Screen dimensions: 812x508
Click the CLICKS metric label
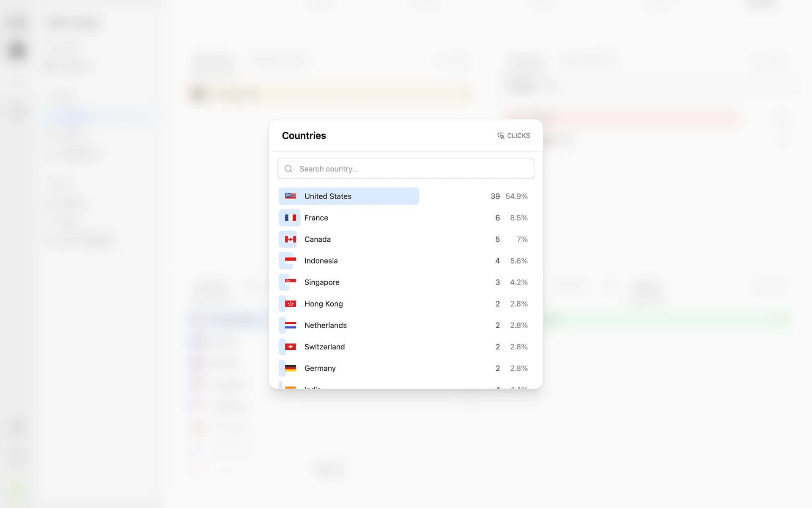tap(518, 135)
